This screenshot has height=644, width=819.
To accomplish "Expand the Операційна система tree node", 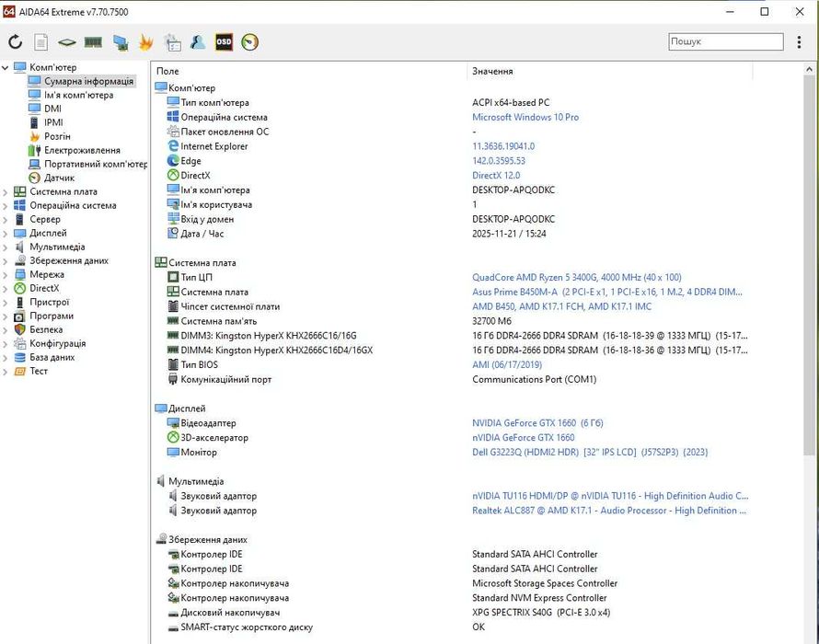I will [x=6, y=206].
